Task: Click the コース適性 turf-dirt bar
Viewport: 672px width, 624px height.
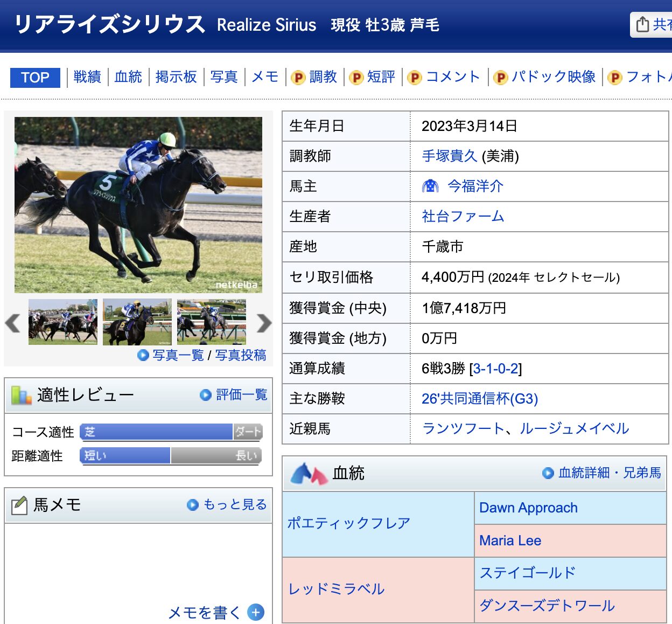Action: tap(171, 432)
